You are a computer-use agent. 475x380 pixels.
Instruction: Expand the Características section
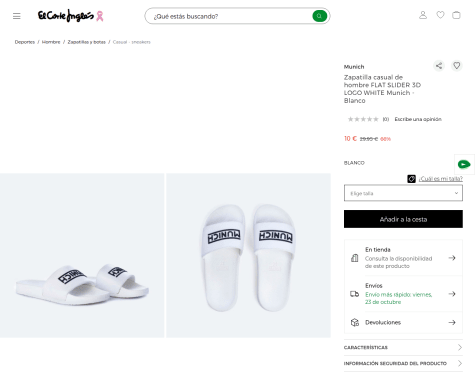(x=403, y=347)
